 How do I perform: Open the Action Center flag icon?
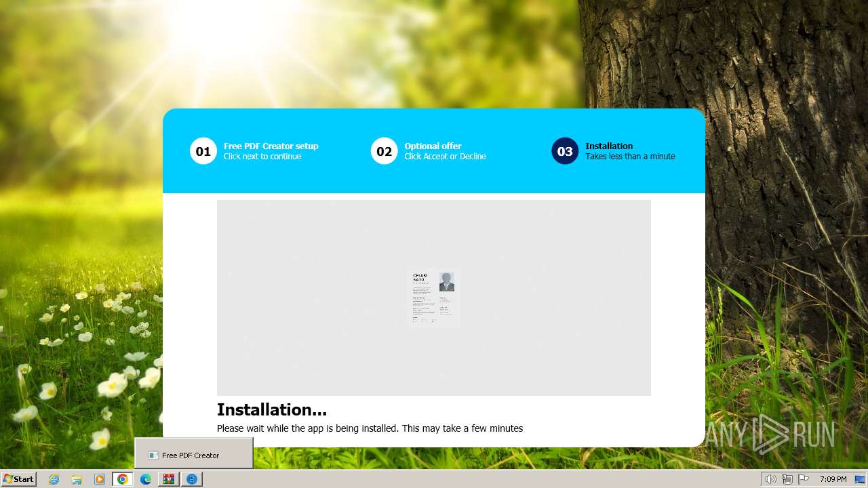tap(804, 479)
